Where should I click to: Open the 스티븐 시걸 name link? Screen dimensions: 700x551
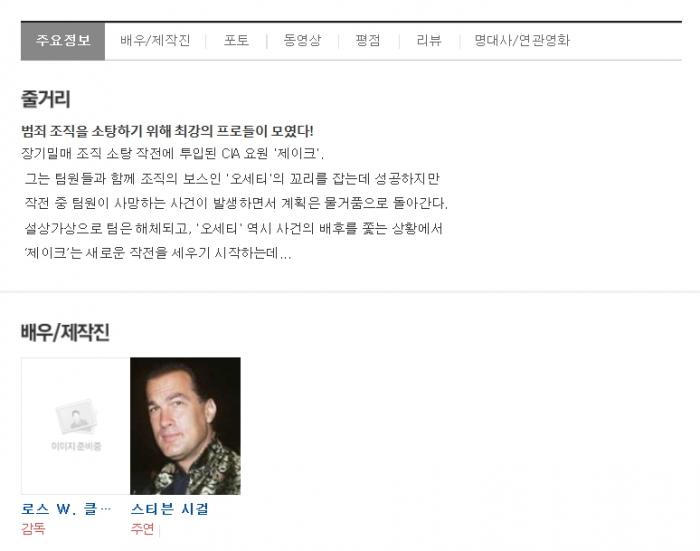[170, 509]
